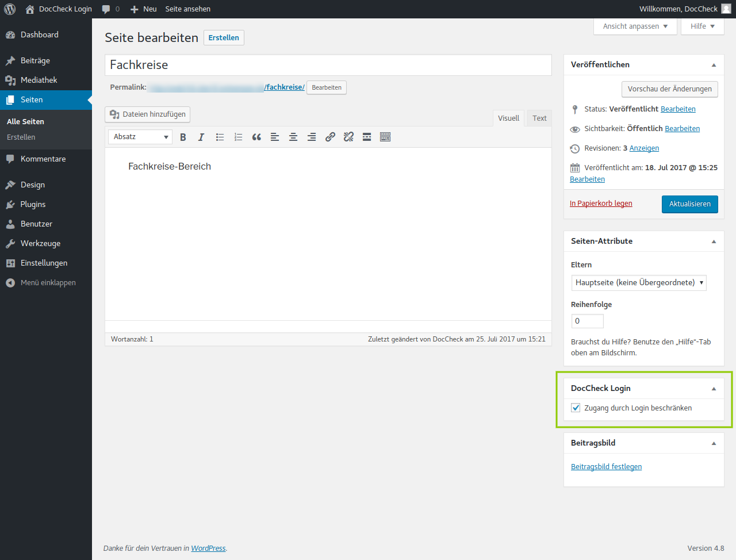Image resolution: width=736 pixels, height=560 pixels.
Task: Click the WordPress footer link
Action: (x=208, y=549)
